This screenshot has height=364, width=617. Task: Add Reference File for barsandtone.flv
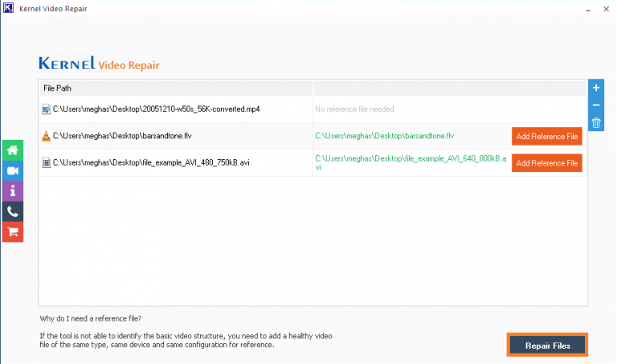click(546, 137)
